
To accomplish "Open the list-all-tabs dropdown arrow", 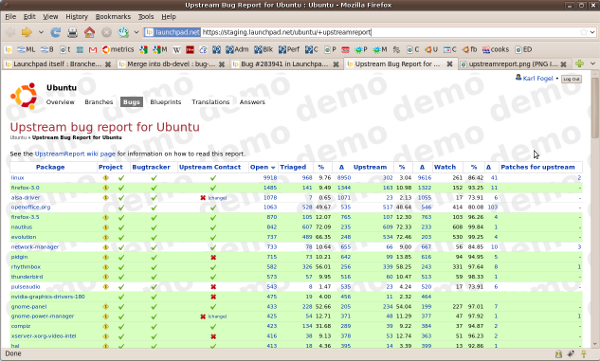I will coord(593,64).
